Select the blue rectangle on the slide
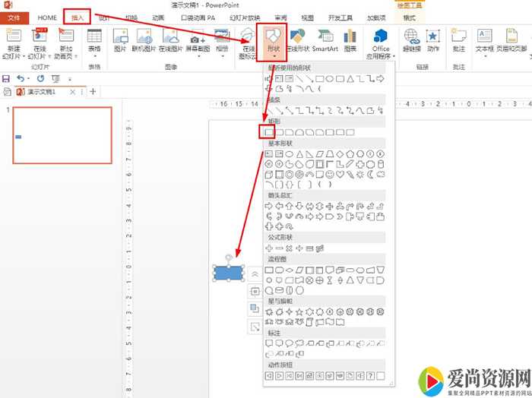532x398 pixels. pos(228,272)
